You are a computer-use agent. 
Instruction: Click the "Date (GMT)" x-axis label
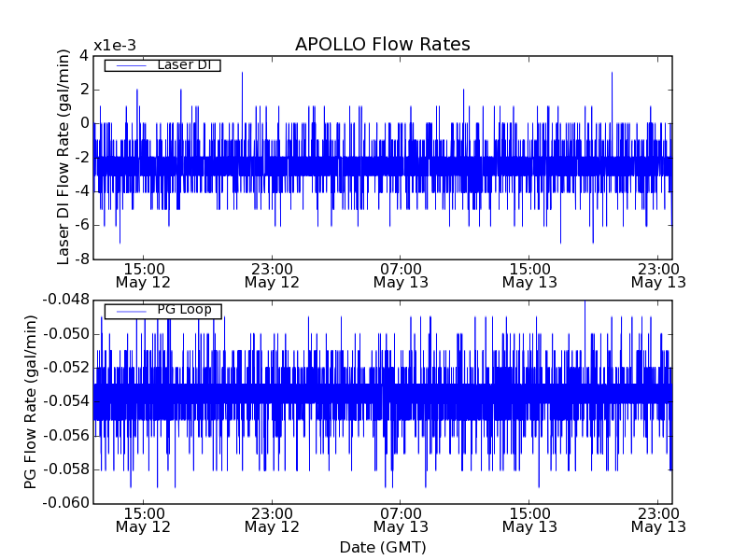[x=382, y=547]
